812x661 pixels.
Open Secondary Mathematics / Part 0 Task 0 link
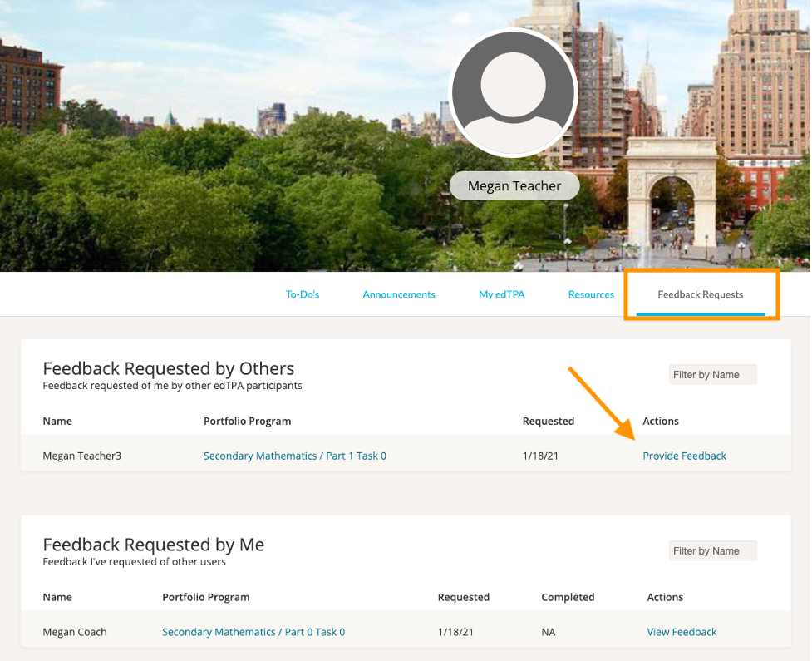click(x=253, y=632)
